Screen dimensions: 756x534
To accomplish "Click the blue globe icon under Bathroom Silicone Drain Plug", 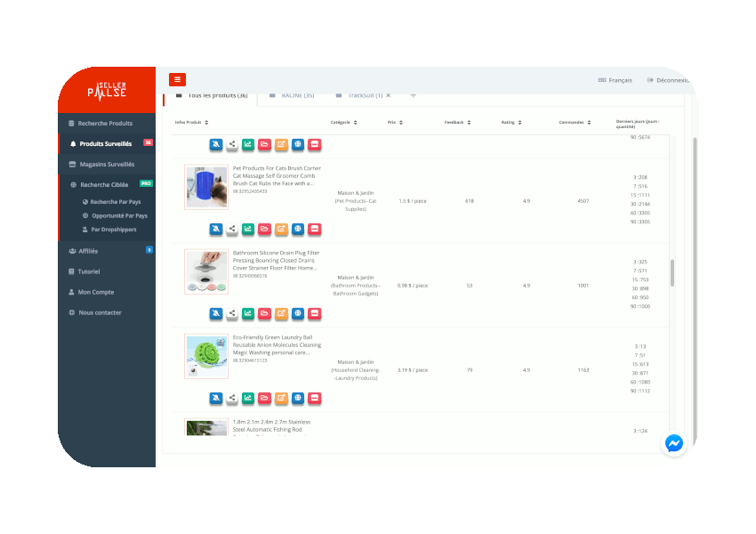I will [298, 313].
